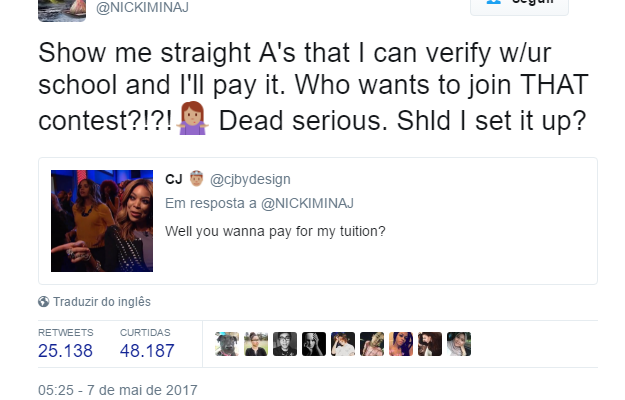Click the fourth liker avatar, dark monochrome
This screenshot has height=400, width=625.
(314, 344)
